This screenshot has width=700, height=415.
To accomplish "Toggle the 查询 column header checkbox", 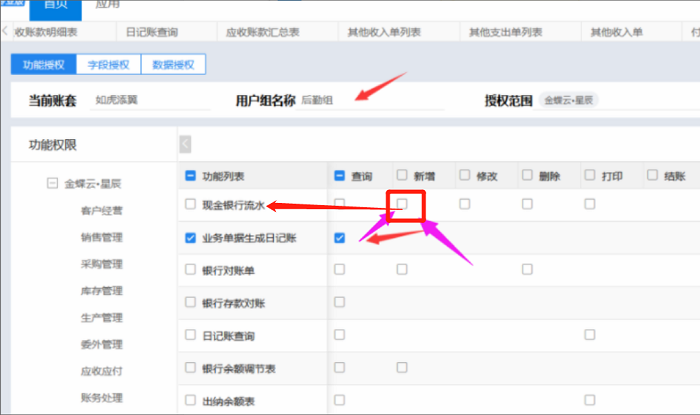I will click(340, 175).
